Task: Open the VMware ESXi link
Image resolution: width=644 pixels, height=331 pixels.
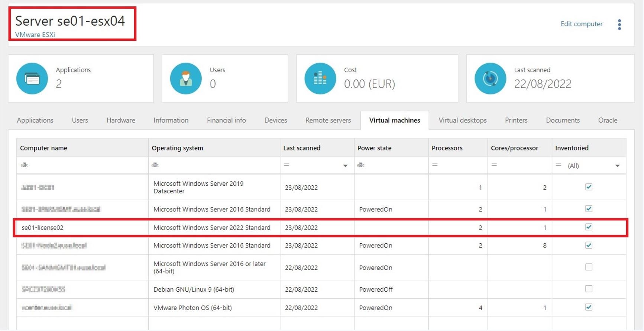Action: click(35, 35)
